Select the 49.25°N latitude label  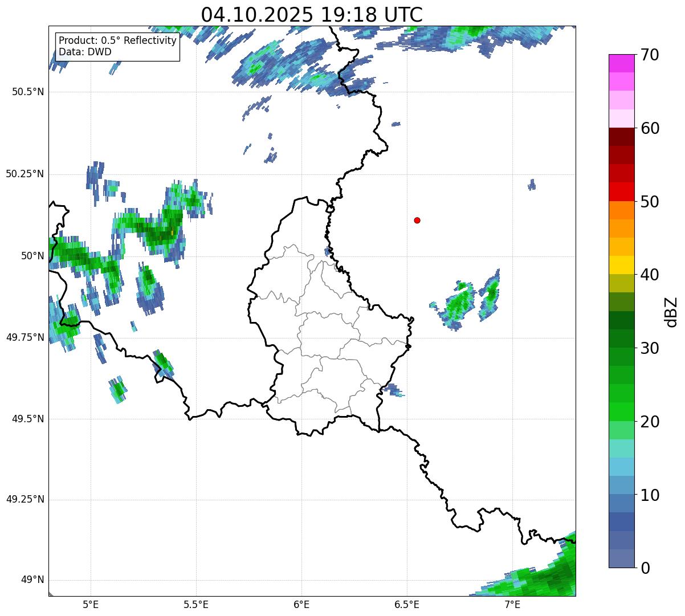pos(25,499)
